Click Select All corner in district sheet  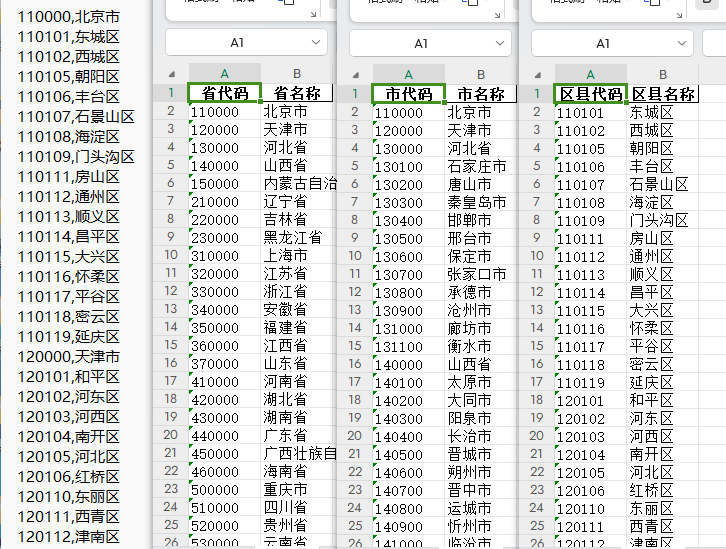pyautogui.click(x=538, y=75)
